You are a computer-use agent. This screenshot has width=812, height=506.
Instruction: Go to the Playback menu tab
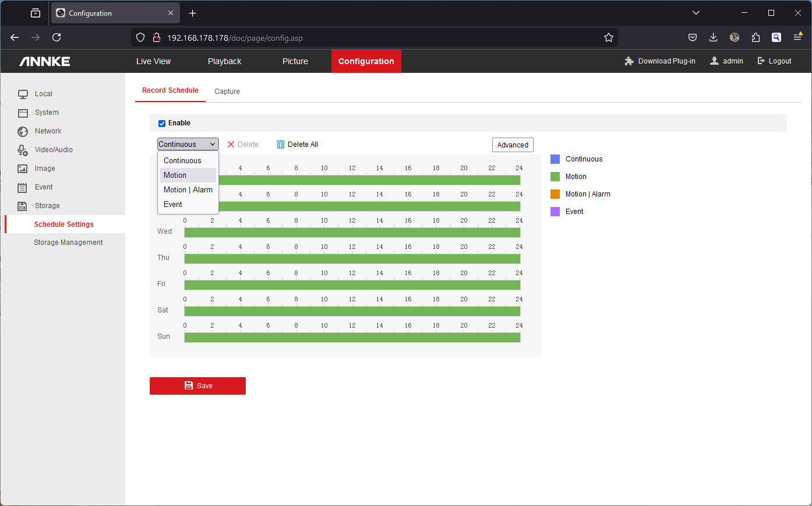point(224,61)
